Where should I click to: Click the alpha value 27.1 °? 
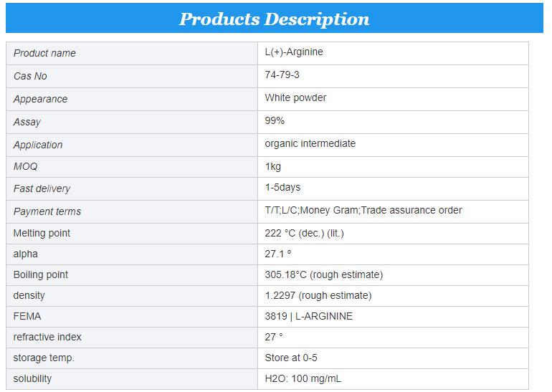coord(278,254)
